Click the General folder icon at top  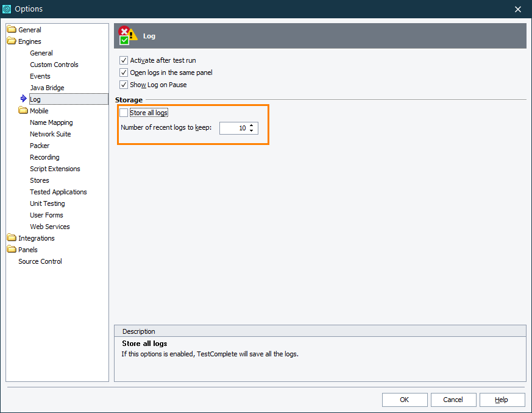[x=12, y=29]
